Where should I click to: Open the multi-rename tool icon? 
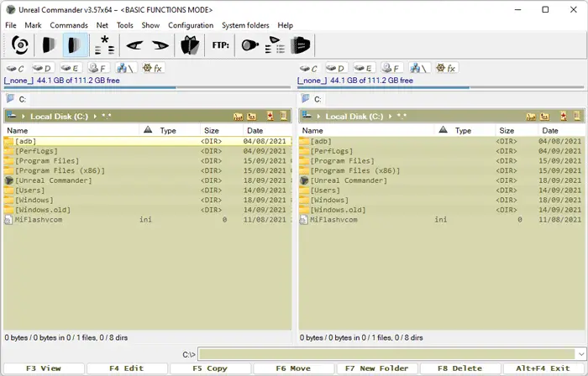pos(275,45)
